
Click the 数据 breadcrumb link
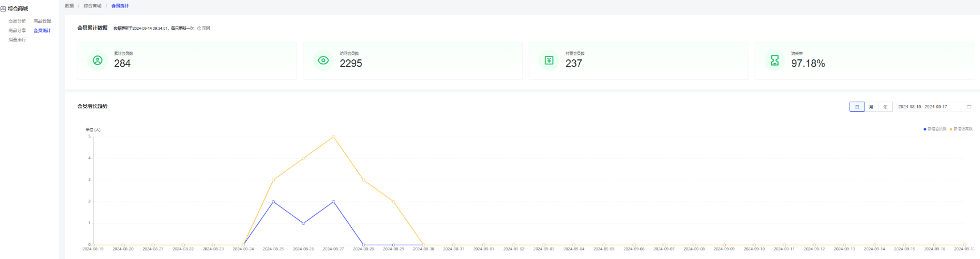coord(69,6)
